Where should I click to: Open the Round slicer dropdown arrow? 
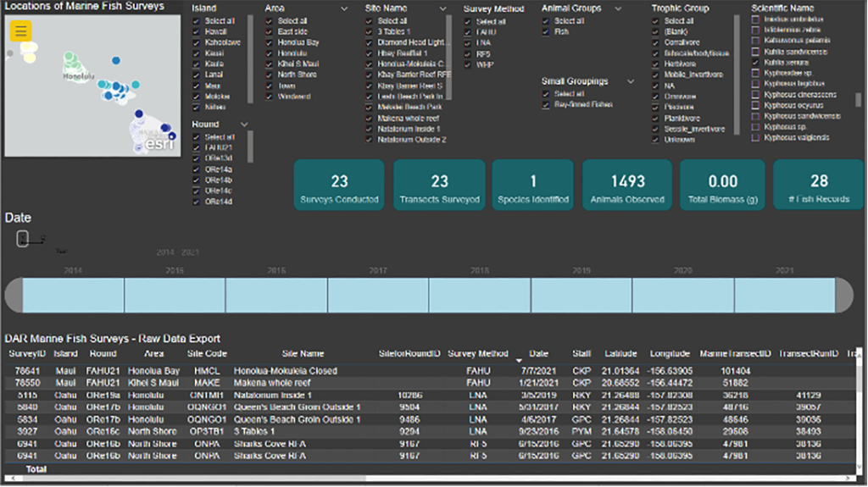click(245, 125)
